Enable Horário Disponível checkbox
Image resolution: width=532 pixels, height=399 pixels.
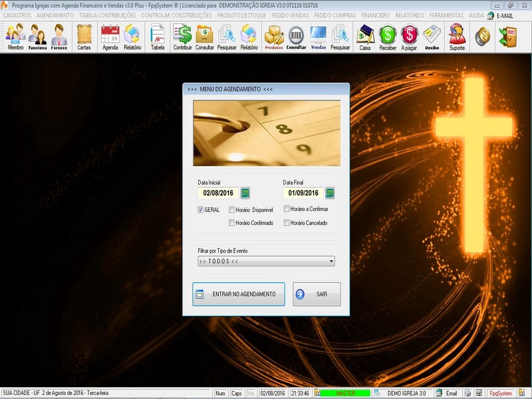coord(231,209)
